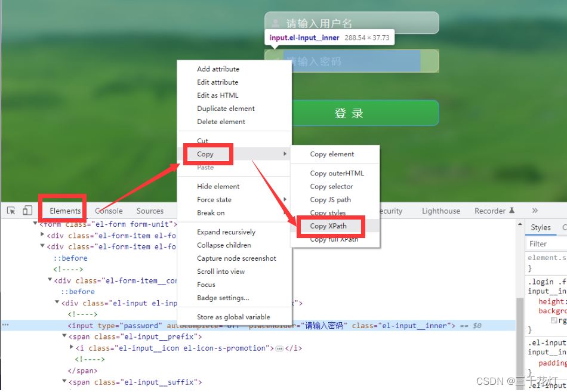Activate the inspect element picker icon
Viewport: 567px width, 392px height.
[x=11, y=211]
